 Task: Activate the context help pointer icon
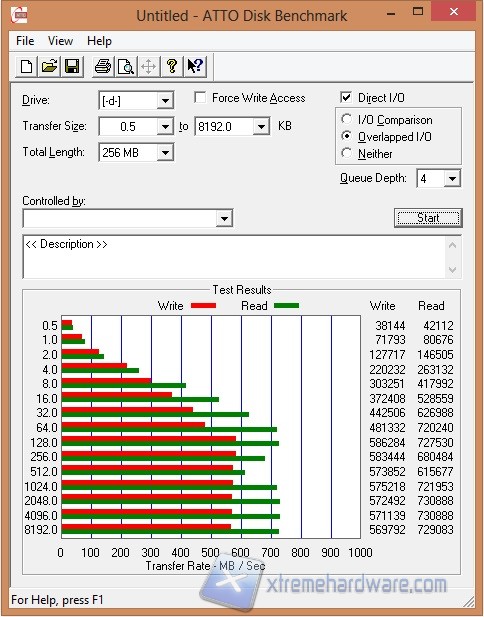tap(195, 66)
